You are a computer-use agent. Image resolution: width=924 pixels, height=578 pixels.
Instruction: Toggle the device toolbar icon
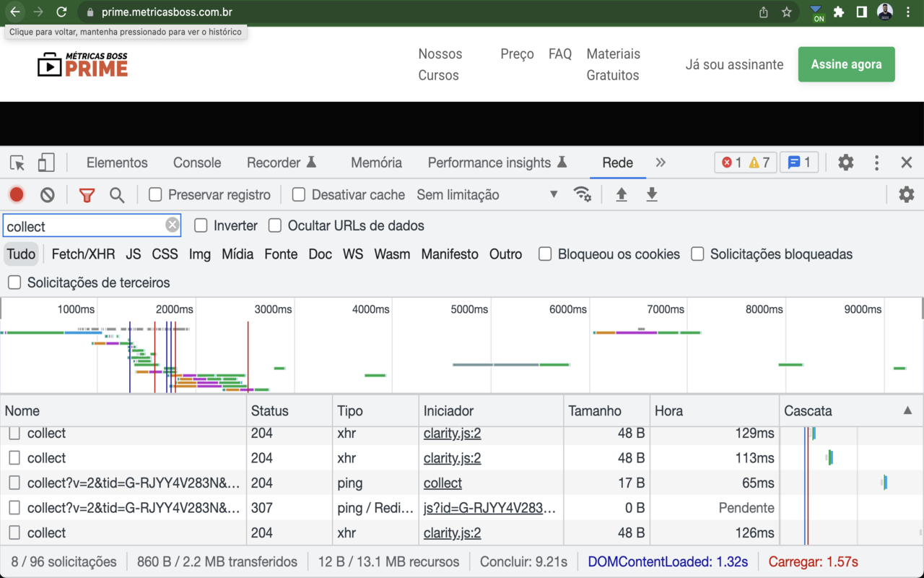tap(45, 163)
